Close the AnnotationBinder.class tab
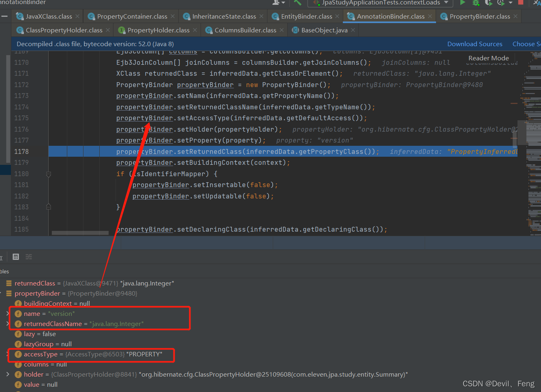 [430, 17]
